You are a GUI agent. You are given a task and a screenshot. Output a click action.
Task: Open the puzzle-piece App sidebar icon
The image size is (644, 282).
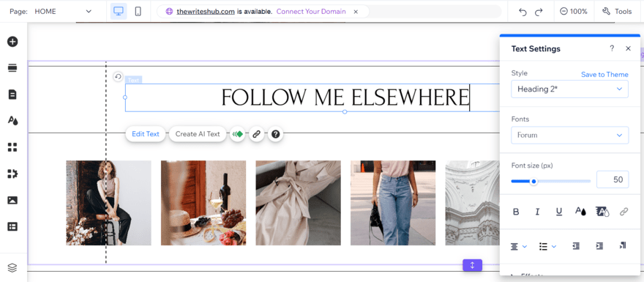[12, 174]
